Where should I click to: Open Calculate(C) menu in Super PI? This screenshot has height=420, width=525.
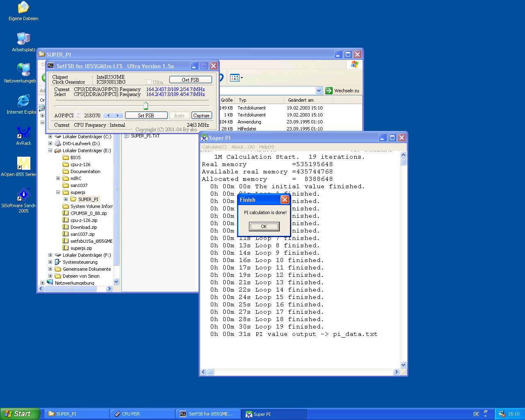214,147
